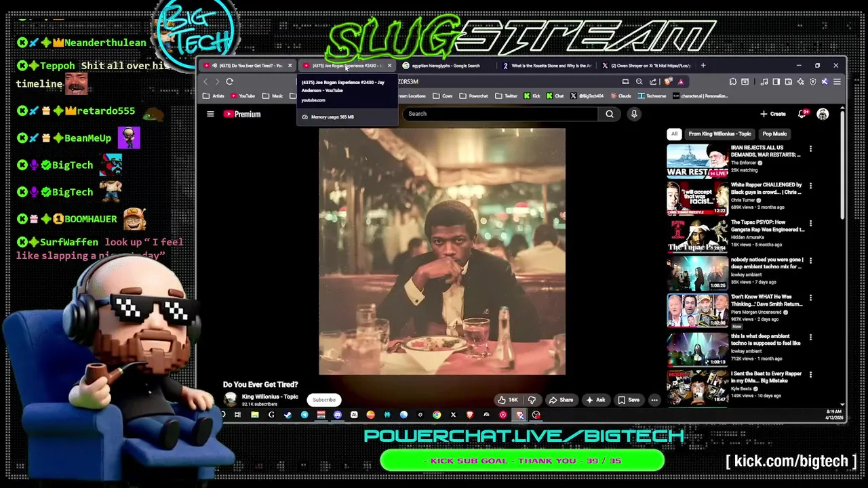Open Discord from the taskbar
The height and width of the screenshot is (488, 868).
(x=337, y=415)
